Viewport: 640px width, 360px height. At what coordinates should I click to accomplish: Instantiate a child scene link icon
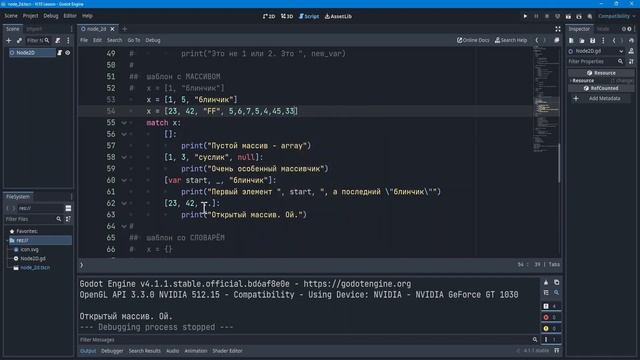[19, 40]
